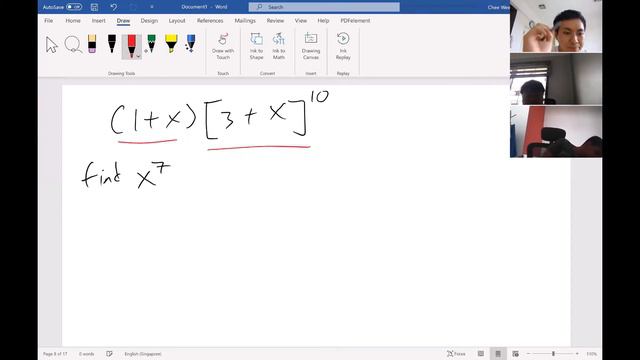This screenshot has width=640, height=360.
Task: Switch to the Mailings tab
Action: pyautogui.click(x=245, y=20)
